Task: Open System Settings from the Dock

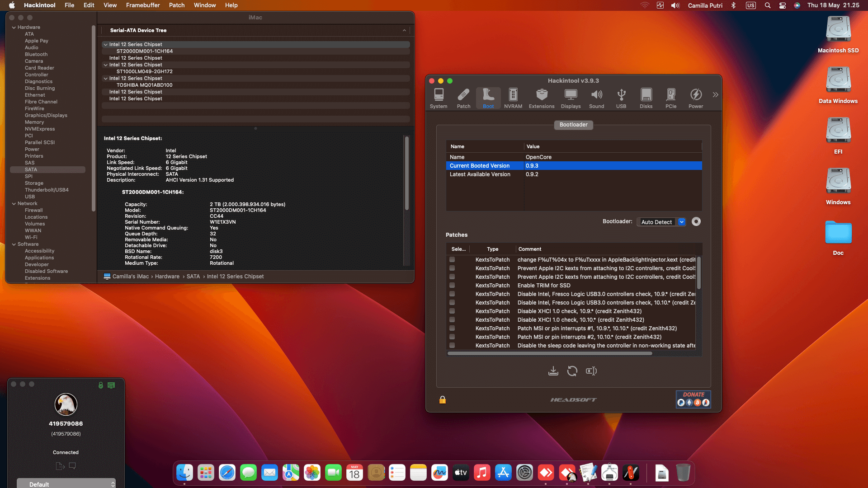Action: point(524,473)
